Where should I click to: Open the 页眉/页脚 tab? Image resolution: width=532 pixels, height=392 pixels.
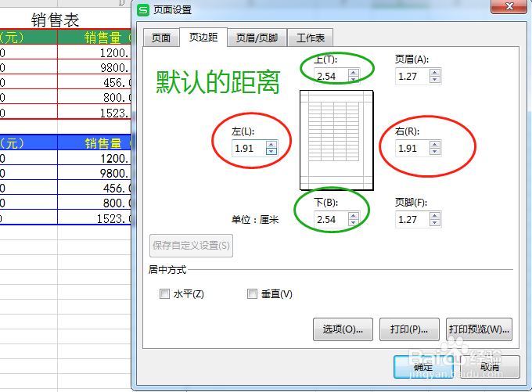(257, 38)
